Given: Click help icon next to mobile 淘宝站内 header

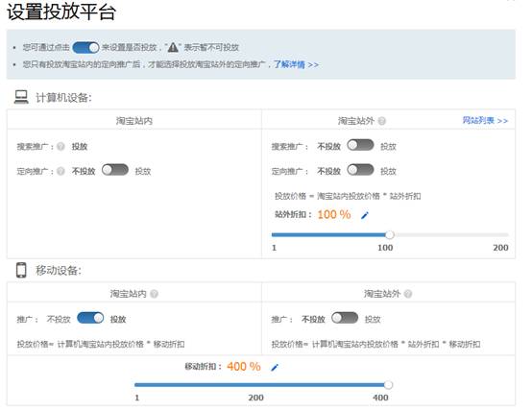Looking at the screenshot, I should coord(154,294).
